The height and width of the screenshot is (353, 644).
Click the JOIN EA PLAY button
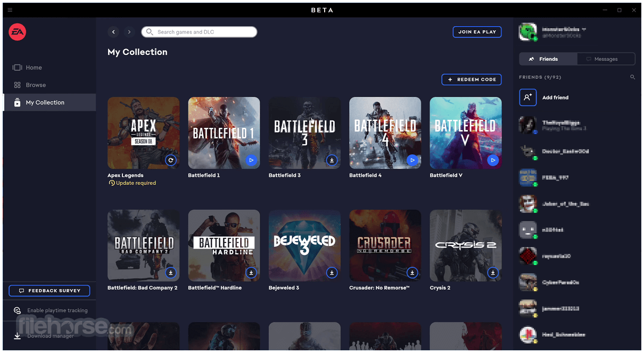click(477, 32)
